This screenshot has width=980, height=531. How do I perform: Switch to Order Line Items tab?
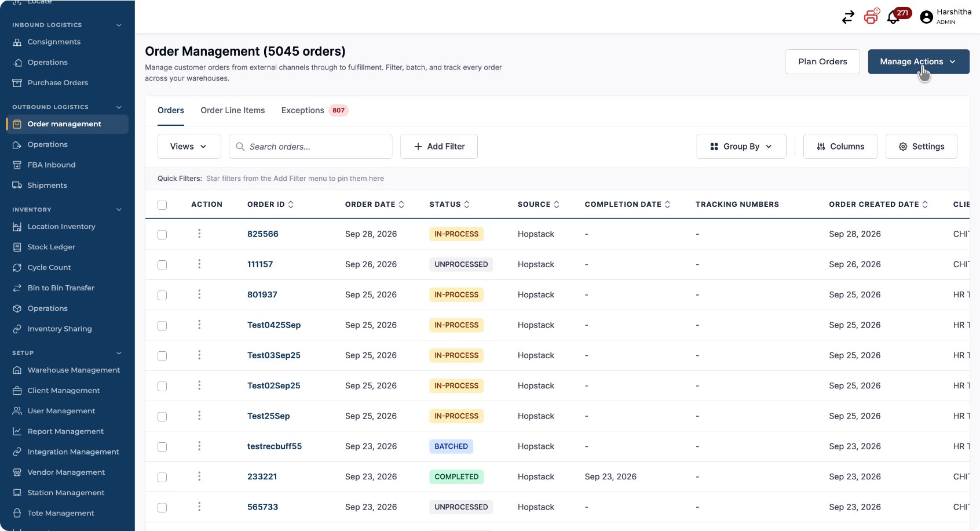click(232, 110)
